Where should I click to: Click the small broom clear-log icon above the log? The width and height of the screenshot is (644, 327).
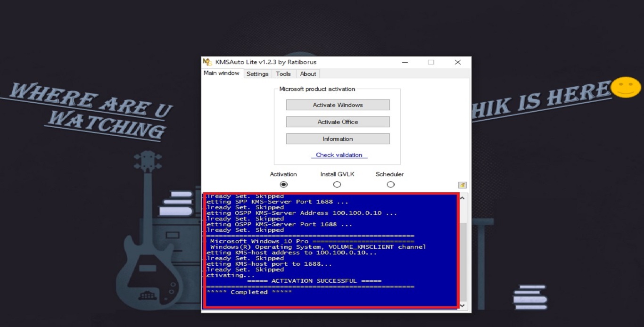462,185
